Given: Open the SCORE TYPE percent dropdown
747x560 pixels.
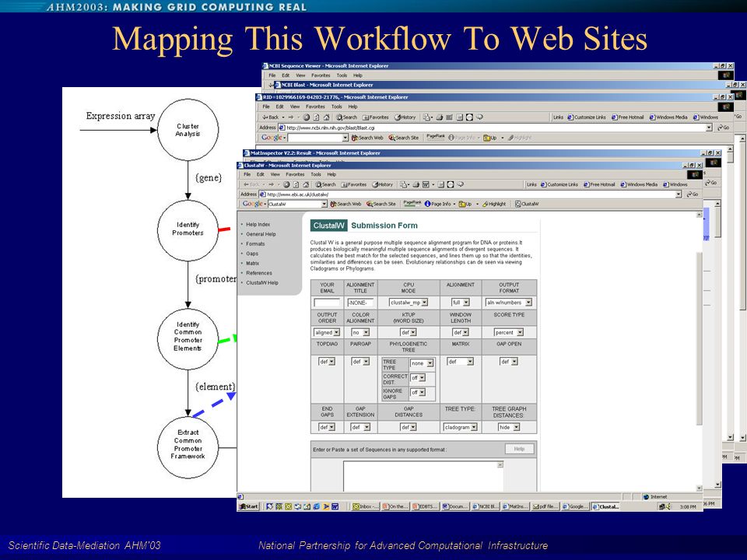Looking at the screenshot, I should [x=508, y=332].
